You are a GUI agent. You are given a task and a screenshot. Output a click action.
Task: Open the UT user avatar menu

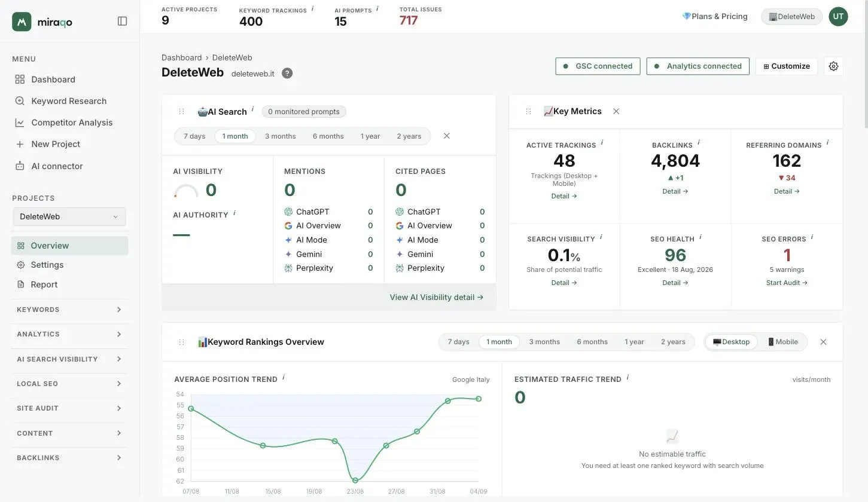838,17
